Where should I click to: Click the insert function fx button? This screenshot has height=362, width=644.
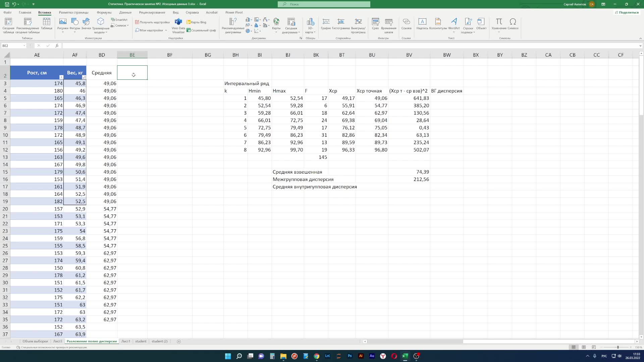click(57, 46)
